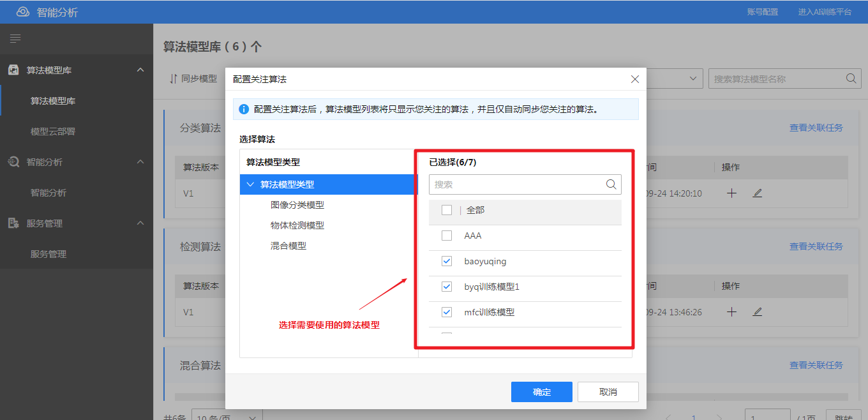Click the plus icon in 分类算法 V1 row
Viewport: 868px width, 420px height.
[x=731, y=193]
